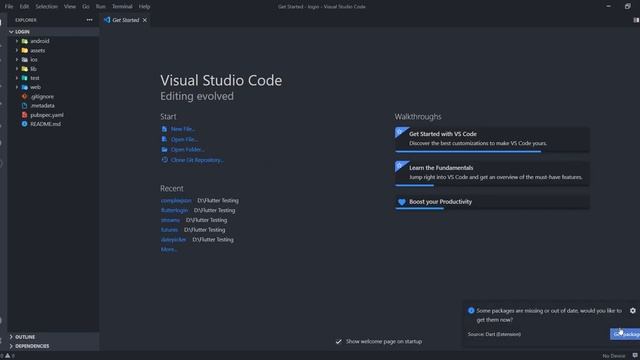Expand the assets folder arrow
Image resolution: width=640 pixels, height=360 pixels.
tap(17, 51)
